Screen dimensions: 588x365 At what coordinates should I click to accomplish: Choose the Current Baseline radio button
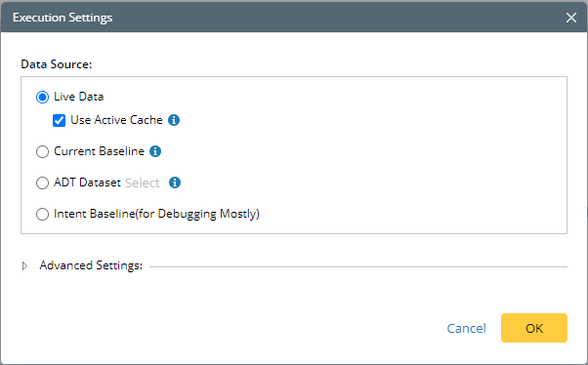click(42, 152)
